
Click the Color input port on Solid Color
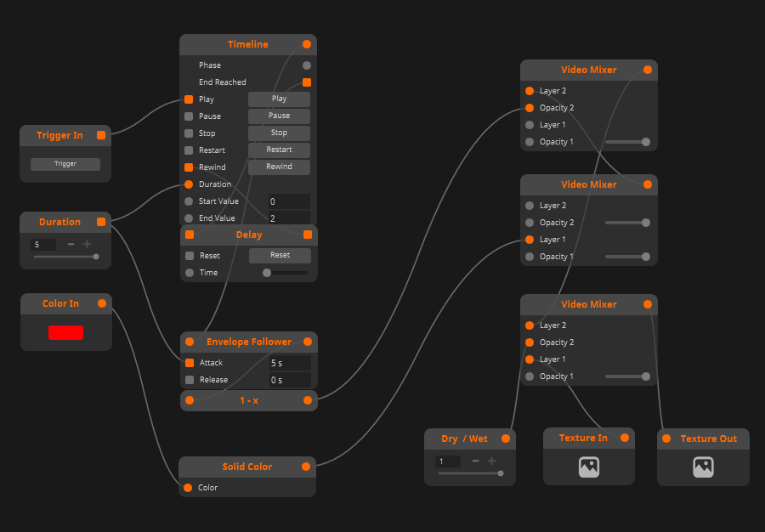tap(188, 488)
